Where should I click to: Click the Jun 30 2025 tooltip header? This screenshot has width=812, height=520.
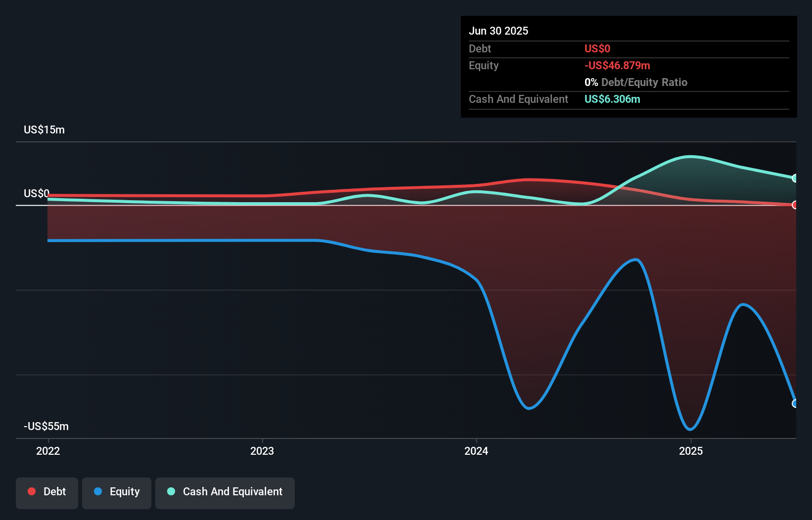click(x=498, y=30)
